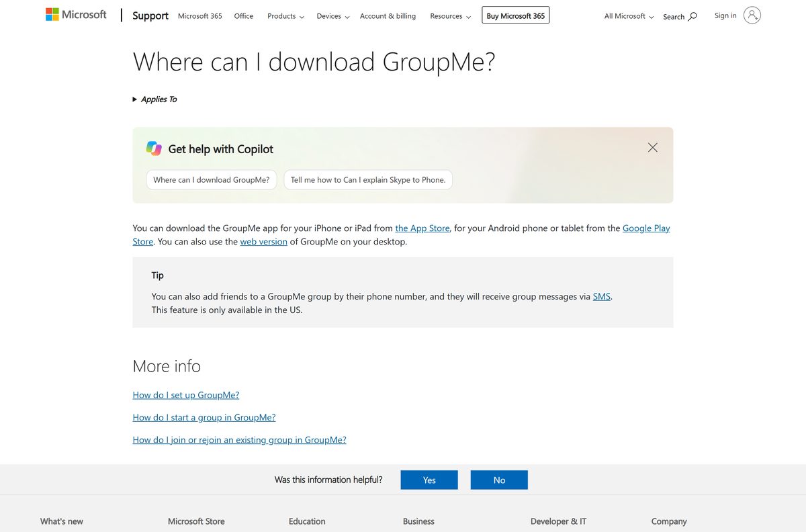Image resolution: width=806 pixels, height=532 pixels.
Task: Open the Devices dropdown menu
Action: [x=333, y=16]
